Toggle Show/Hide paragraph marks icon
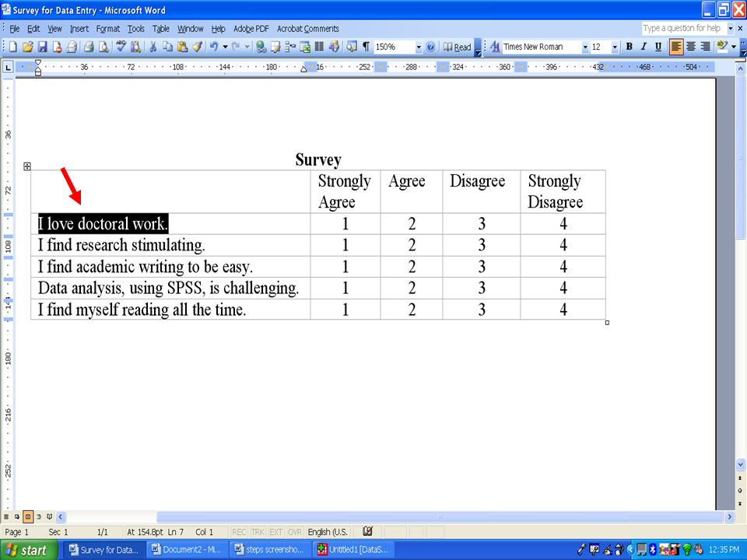Screen dimensions: 747x560 (x=366, y=47)
